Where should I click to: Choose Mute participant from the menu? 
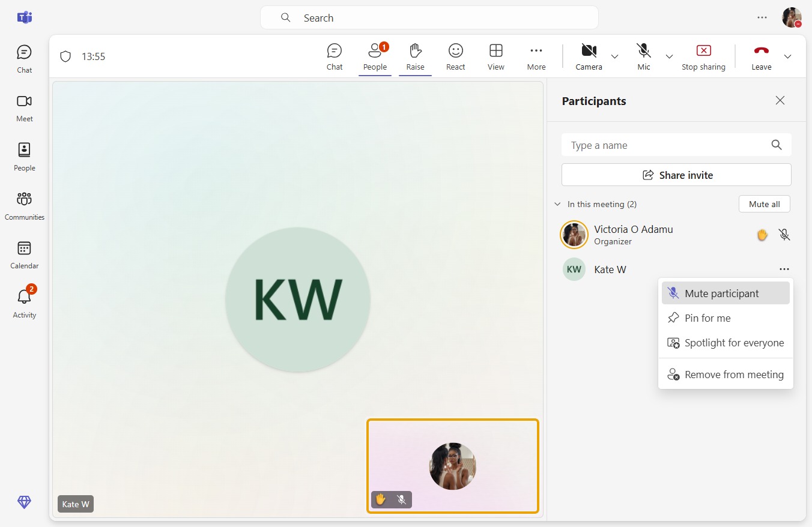click(x=726, y=294)
